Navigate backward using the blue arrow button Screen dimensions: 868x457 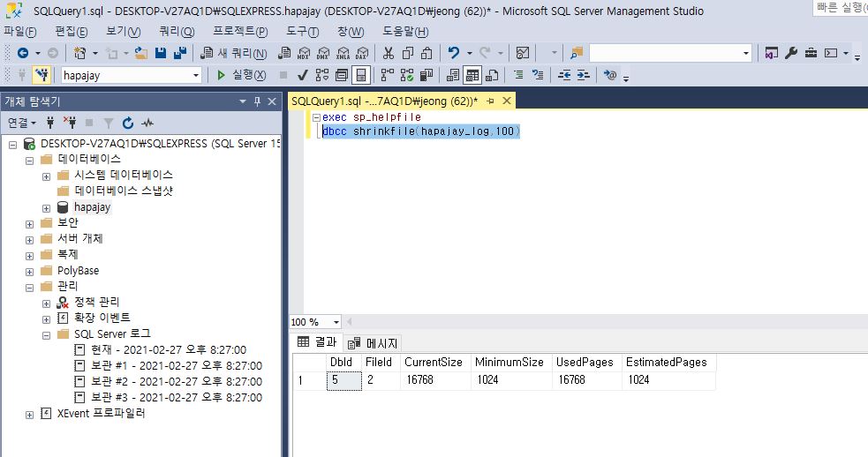click(x=23, y=53)
